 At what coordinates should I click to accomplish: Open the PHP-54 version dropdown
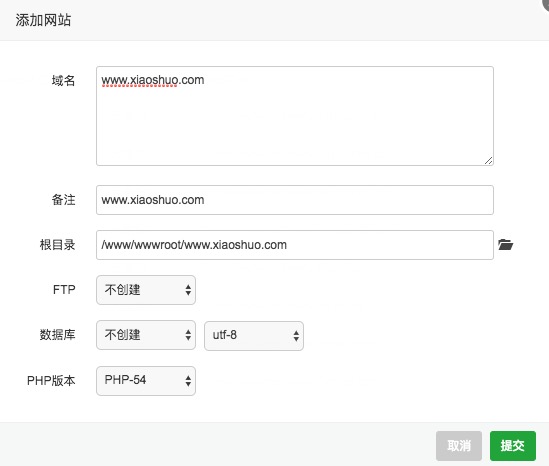coord(146,381)
